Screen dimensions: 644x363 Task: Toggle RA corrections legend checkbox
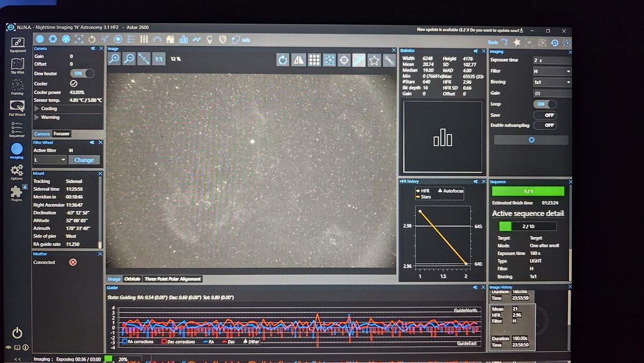tap(125, 342)
